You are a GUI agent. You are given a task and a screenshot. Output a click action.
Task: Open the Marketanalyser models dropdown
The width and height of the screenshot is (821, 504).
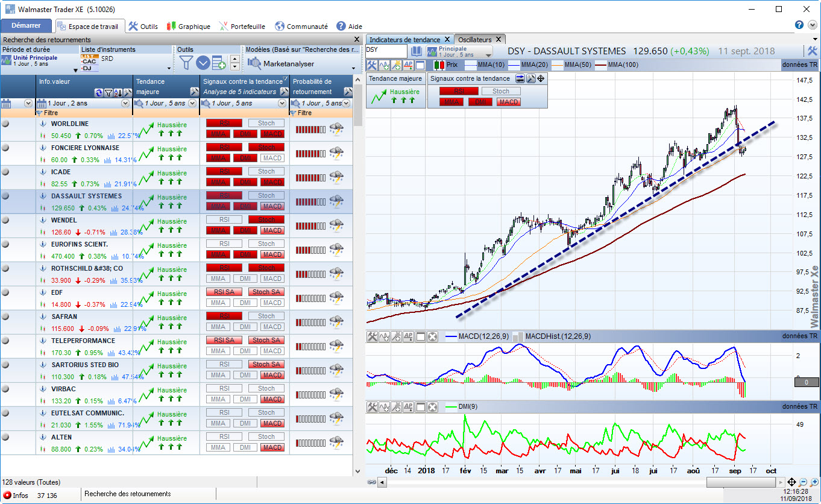pos(353,68)
